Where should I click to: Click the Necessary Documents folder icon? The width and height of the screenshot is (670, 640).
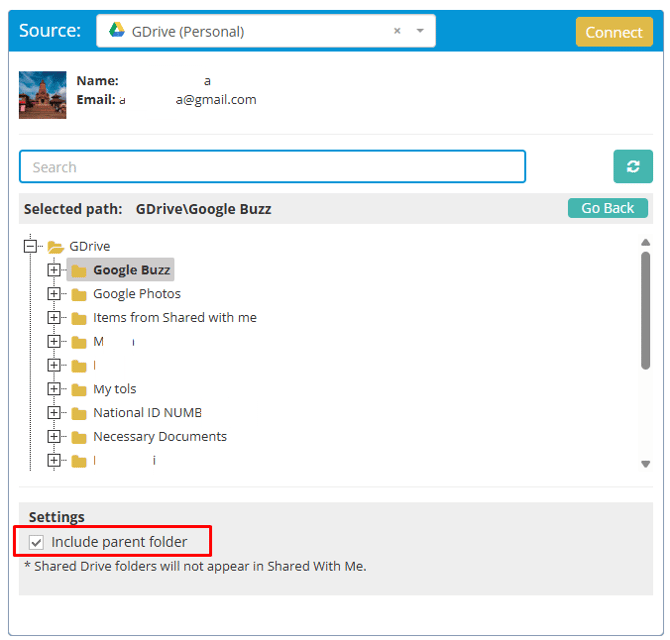point(79,437)
